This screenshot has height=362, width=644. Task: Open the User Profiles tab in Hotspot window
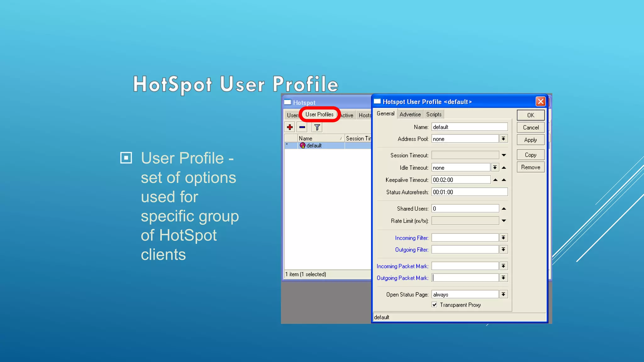[x=319, y=114]
